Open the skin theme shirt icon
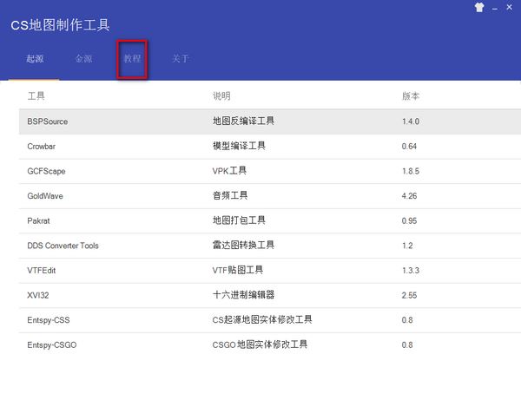521x420 pixels. click(x=479, y=7)
